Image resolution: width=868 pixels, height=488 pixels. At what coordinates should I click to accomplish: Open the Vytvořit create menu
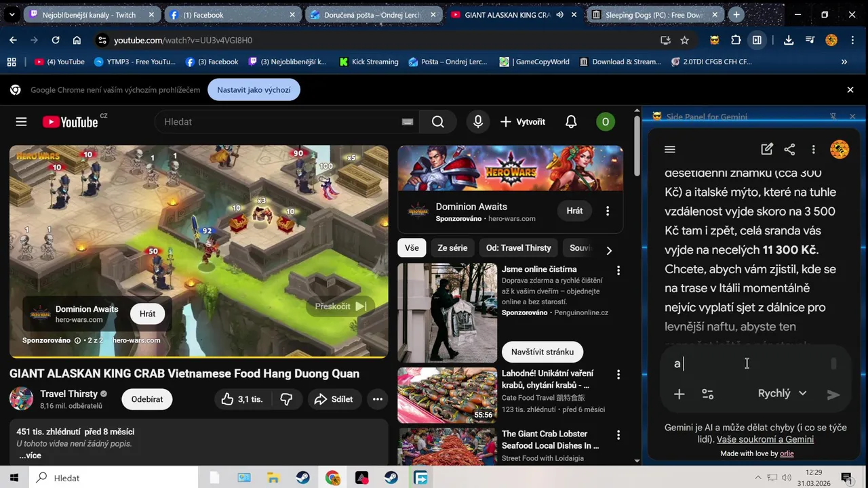click(523, 122)
